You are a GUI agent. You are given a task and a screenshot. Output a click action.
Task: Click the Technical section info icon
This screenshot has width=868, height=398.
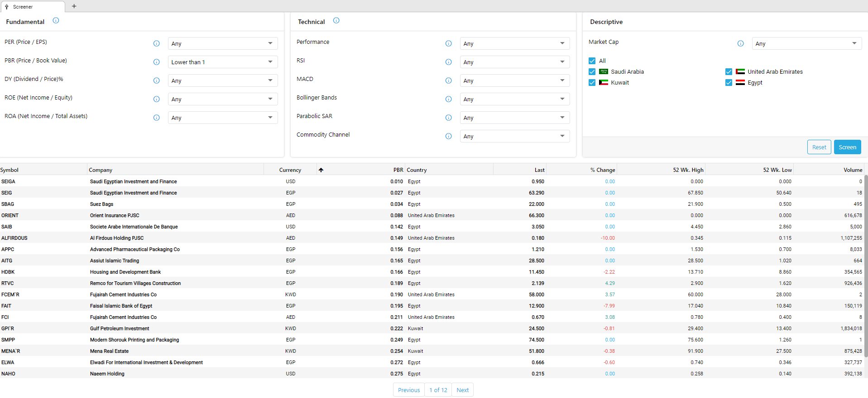pos(336,20)
